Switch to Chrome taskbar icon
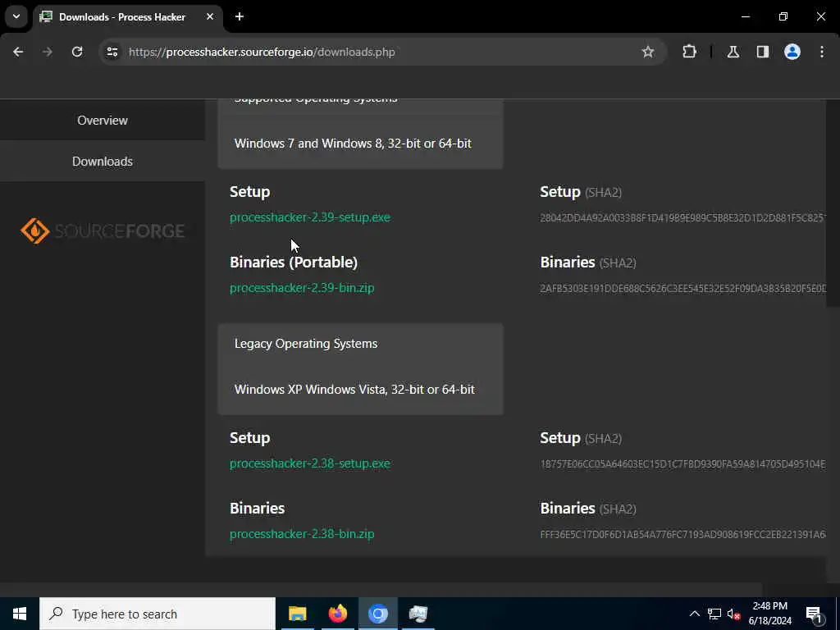 coord(377,614)
